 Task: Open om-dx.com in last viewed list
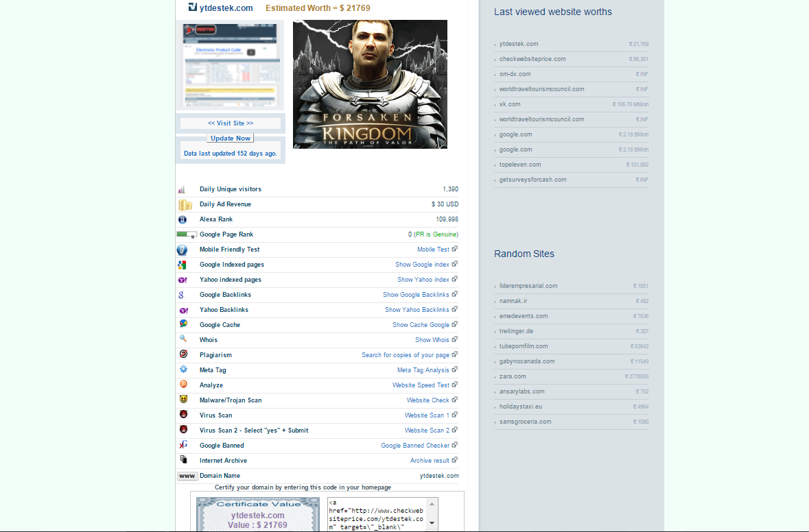point(515,74)
